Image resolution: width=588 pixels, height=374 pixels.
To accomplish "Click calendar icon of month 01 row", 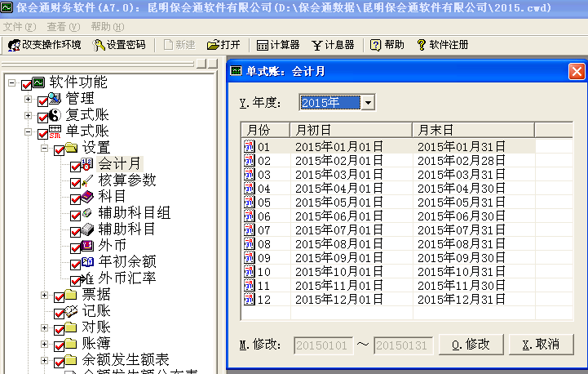I will [x=249, y=146].
